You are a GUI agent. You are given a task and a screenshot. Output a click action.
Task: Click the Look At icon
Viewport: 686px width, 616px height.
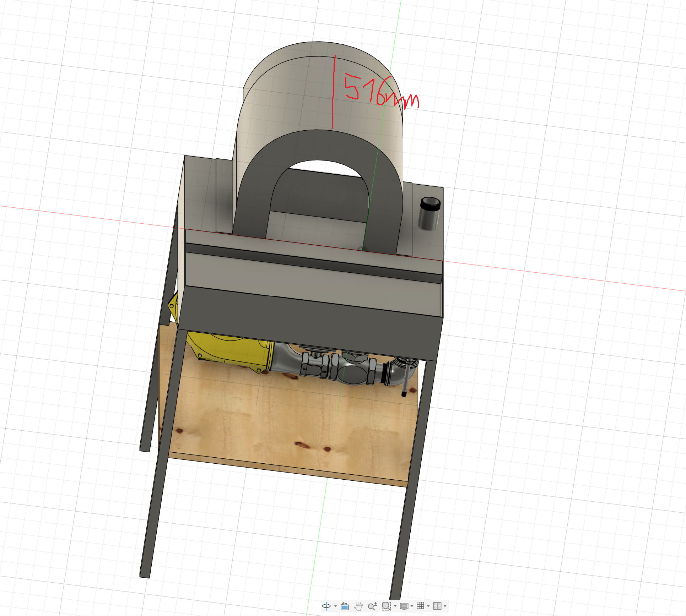345,606
